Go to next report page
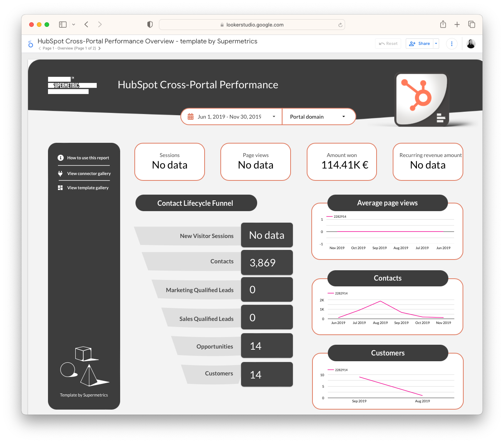504x443 pixels. click(x=99, y=48)
